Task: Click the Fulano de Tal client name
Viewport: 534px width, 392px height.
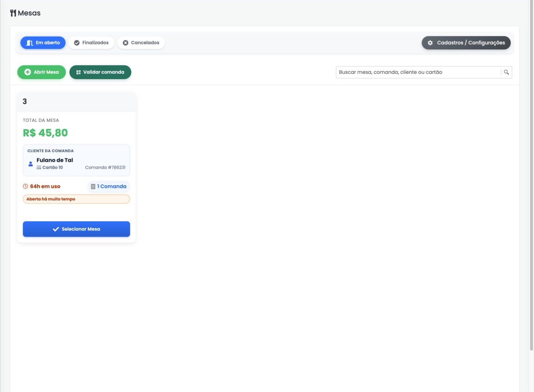Action: point(55,160)
